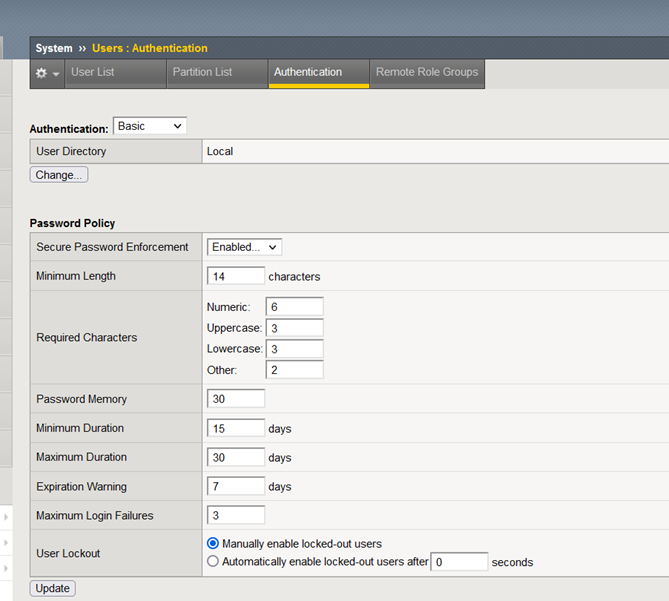The width and height of the screenshot is (669, 601).
Task: Select Manually enable locked-out users option
Action: tap(213, 544)
